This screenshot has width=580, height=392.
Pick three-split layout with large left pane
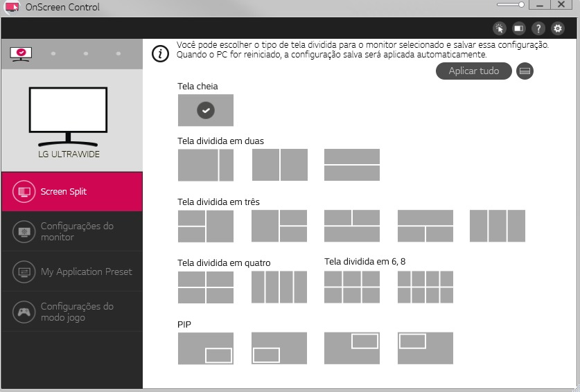point(279,226)
